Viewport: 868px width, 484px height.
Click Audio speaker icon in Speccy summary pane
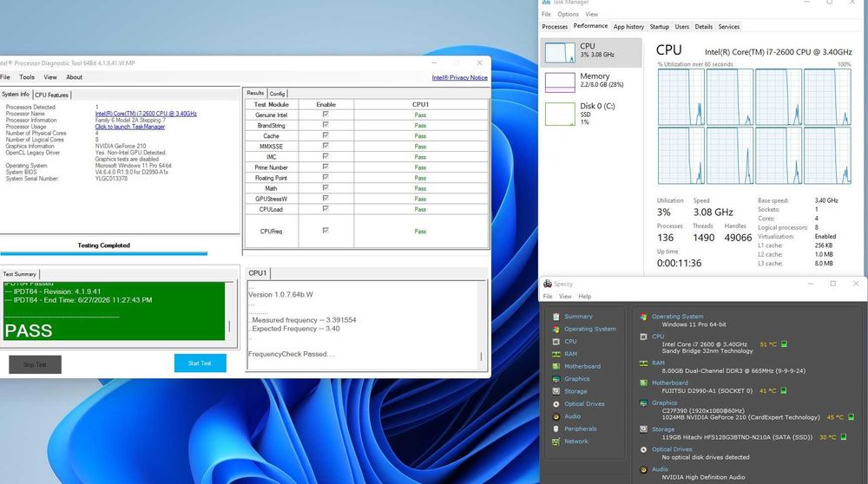[643, 469]
